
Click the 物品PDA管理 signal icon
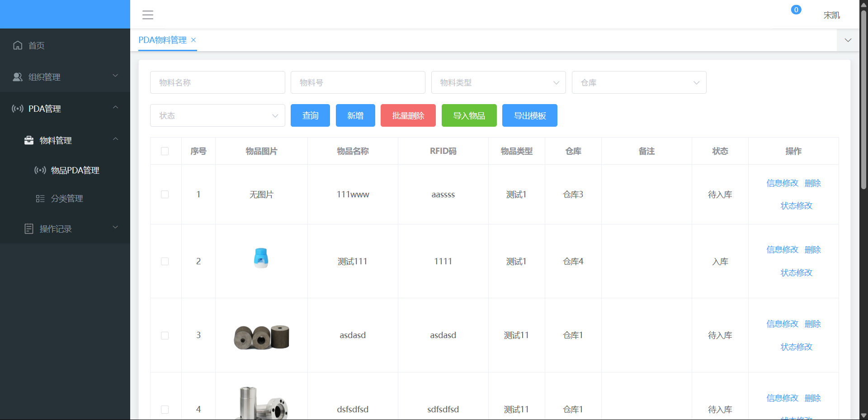(x=40, y=170)
